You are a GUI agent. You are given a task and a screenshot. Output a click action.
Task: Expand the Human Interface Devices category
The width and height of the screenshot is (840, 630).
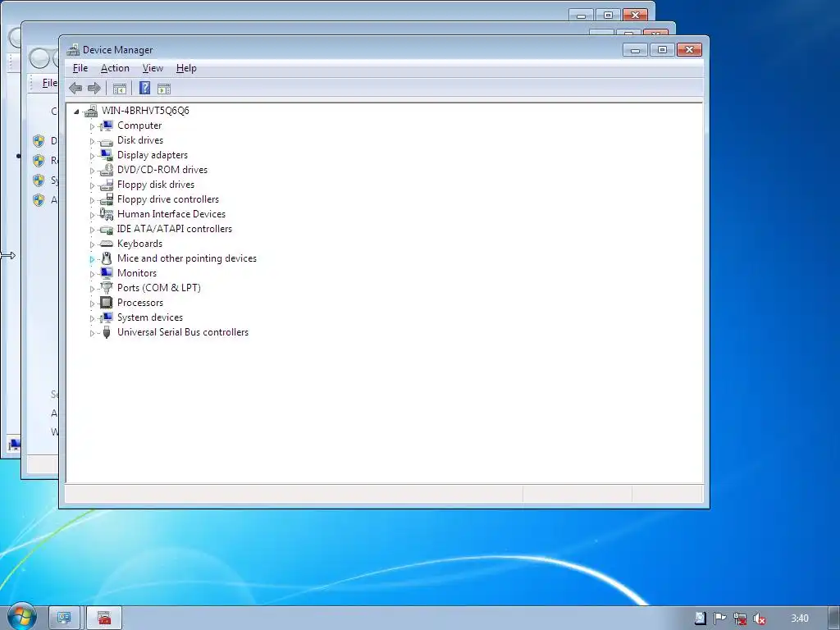(92, 215)
